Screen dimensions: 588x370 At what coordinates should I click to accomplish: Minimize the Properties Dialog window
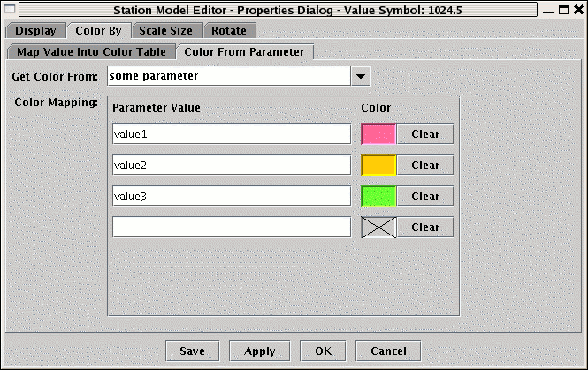tap(547, 10)
